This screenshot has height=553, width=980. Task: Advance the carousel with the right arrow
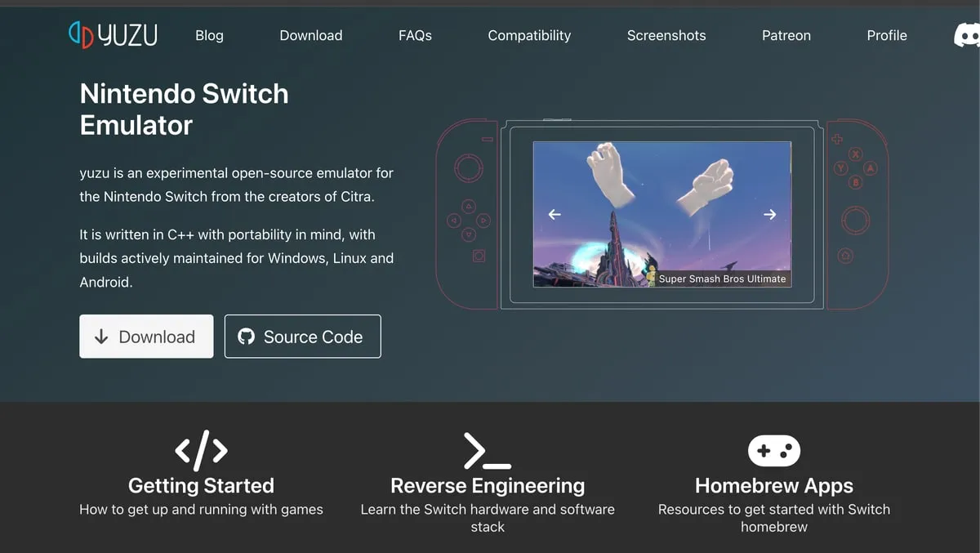click(769, 214)
